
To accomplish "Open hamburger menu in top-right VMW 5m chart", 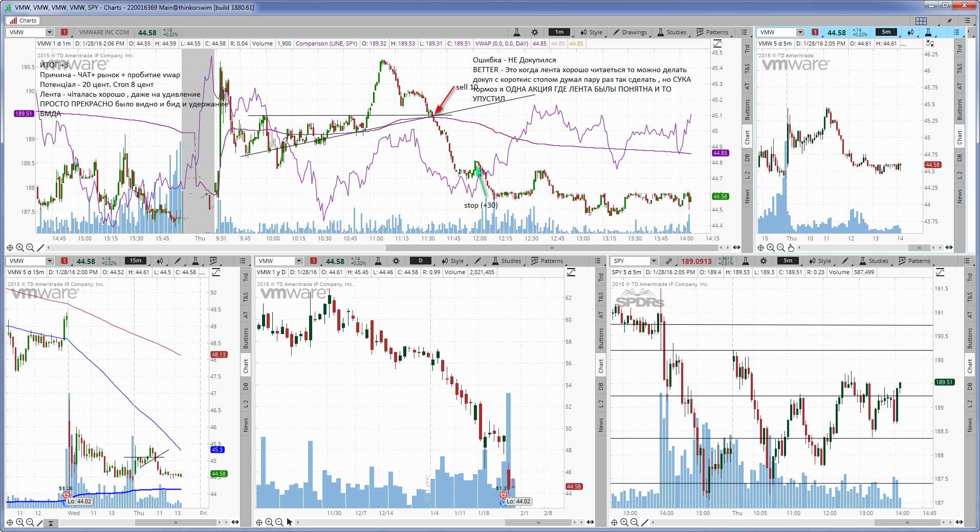I will point(956,32).
